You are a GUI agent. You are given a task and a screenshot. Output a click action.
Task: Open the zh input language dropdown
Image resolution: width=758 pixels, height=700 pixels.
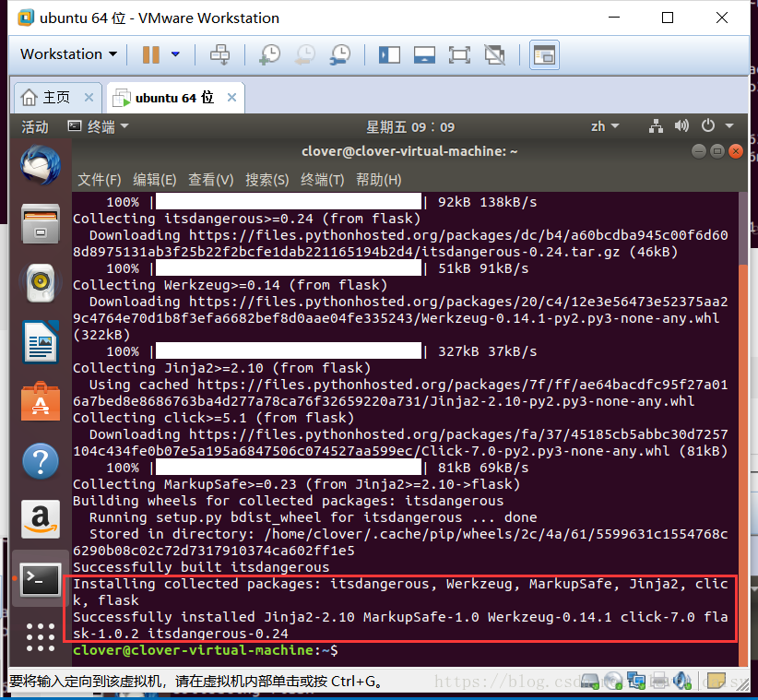click(605, 126)
